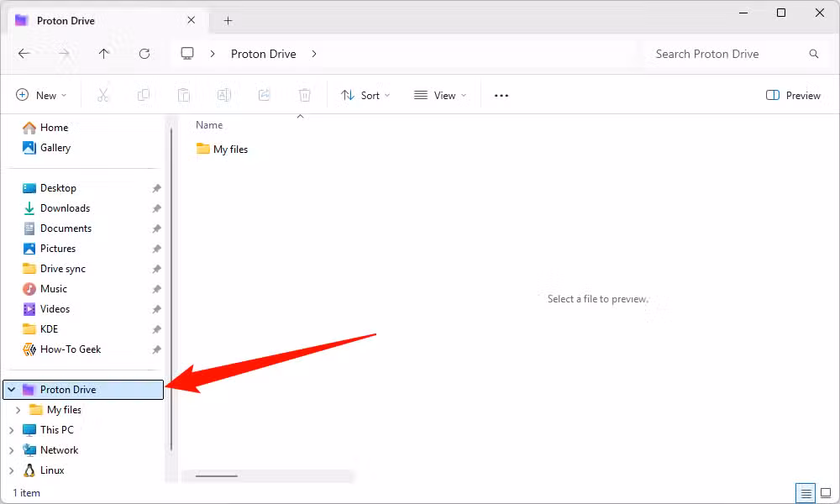Click the Share icon in toolbar
Image resolution: width=840 pixels, height=504 pixels.
264,95
